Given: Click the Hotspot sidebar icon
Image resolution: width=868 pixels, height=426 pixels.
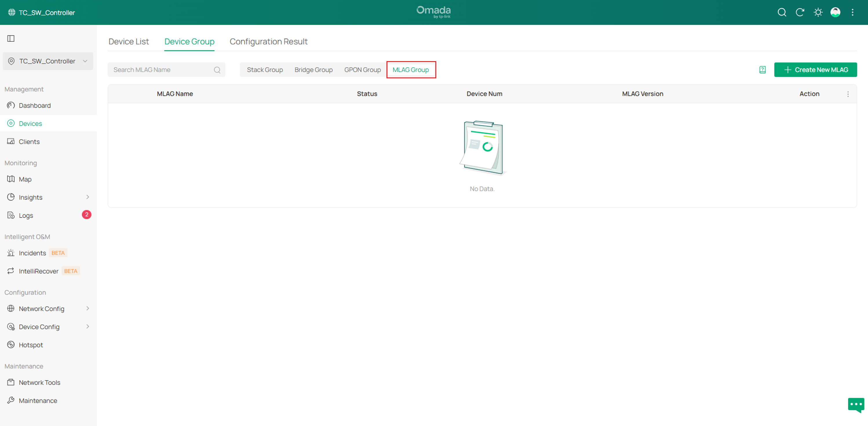Looking at the screenshot, I should click(x=11, y=345).
